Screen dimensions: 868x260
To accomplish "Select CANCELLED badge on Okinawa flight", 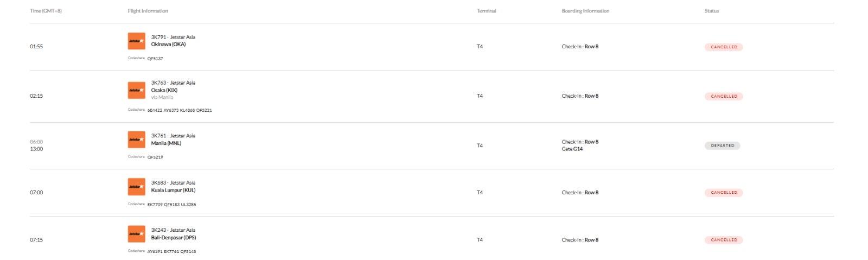I will click(x=724, y=47).
